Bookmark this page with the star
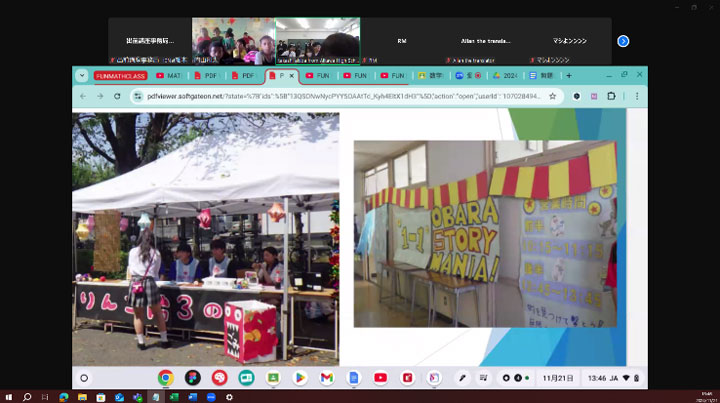The height and width of the screenshot is (403, 720). pyautogui.click(x=552, y=96)
